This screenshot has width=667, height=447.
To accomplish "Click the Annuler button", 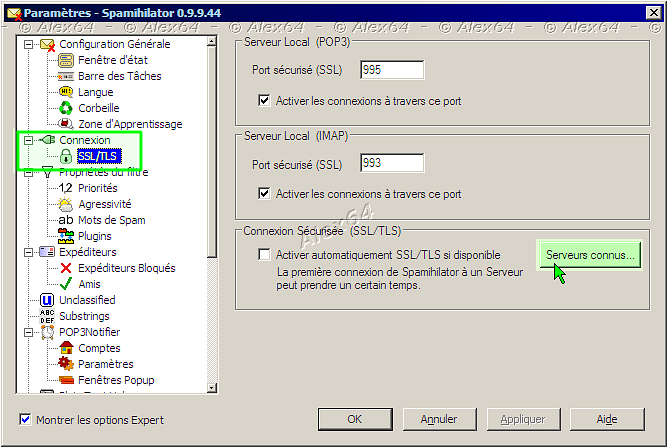I will 439,419.
